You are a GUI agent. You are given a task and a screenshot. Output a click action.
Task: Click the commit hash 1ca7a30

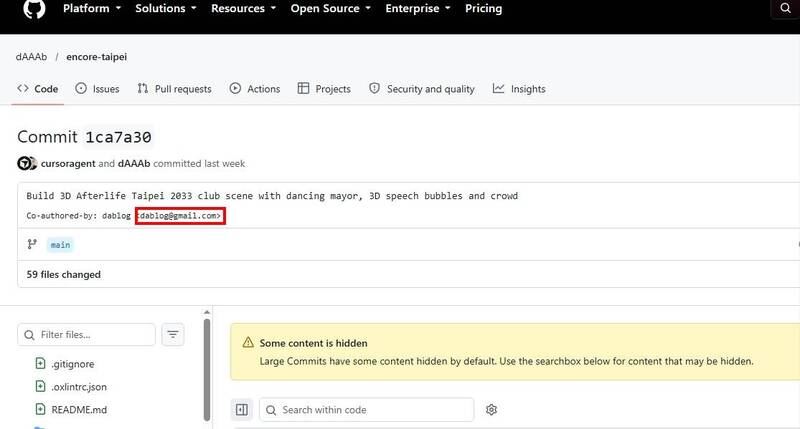click(x=118, y=137)
